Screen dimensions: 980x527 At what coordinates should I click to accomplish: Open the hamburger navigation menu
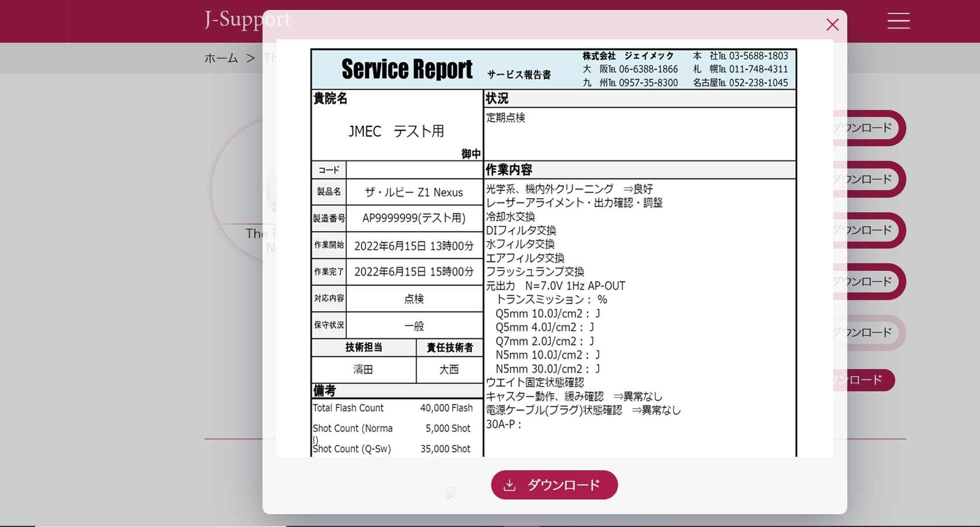[898, 21]
